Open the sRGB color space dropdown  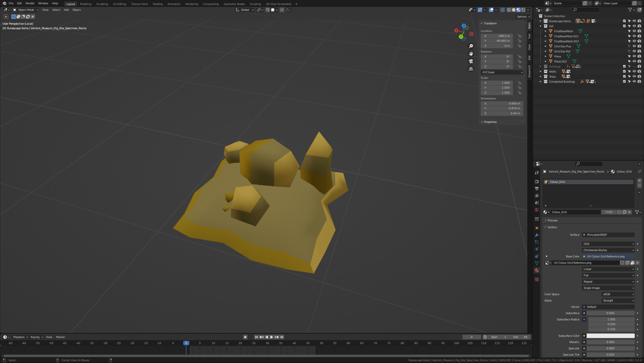pos(618,294)
